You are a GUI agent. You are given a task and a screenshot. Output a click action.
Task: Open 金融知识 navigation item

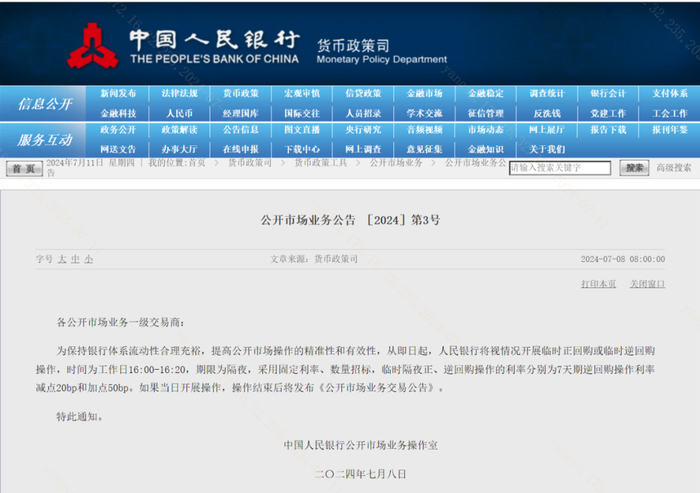(486, 150)
